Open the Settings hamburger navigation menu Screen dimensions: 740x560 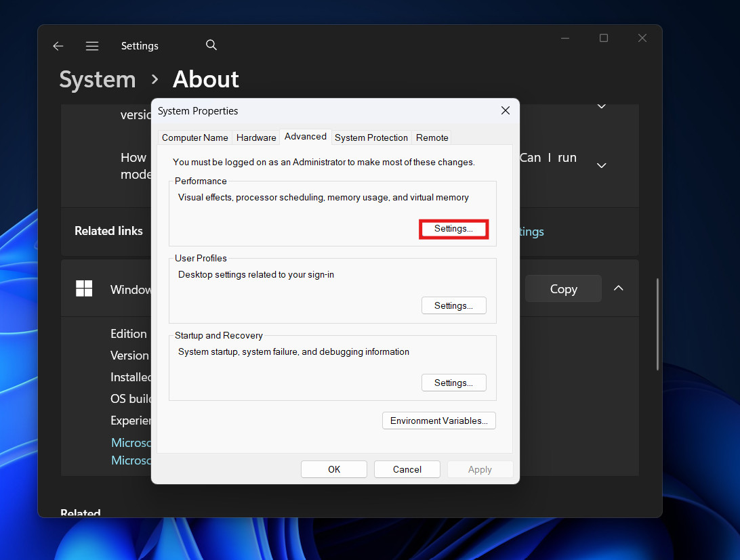click(x=92, y=46)
